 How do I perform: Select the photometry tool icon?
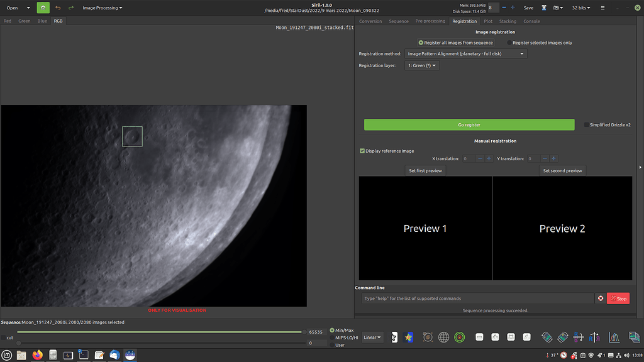tap(460, 337)
